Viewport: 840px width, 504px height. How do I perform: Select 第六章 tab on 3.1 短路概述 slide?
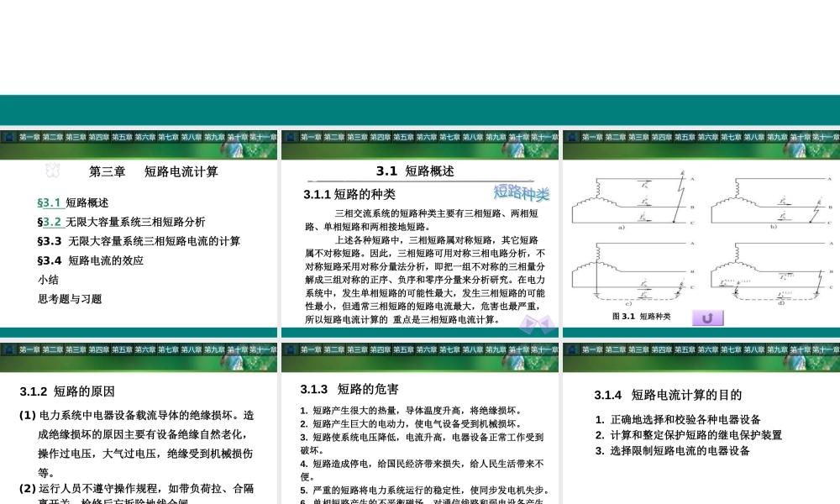(426, 138)
